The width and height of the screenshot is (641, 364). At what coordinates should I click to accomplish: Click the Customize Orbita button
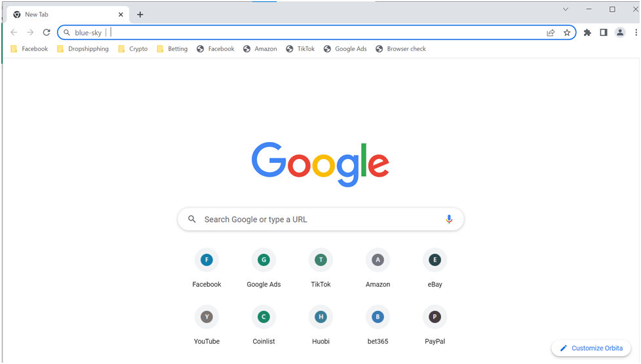(591, 348)
